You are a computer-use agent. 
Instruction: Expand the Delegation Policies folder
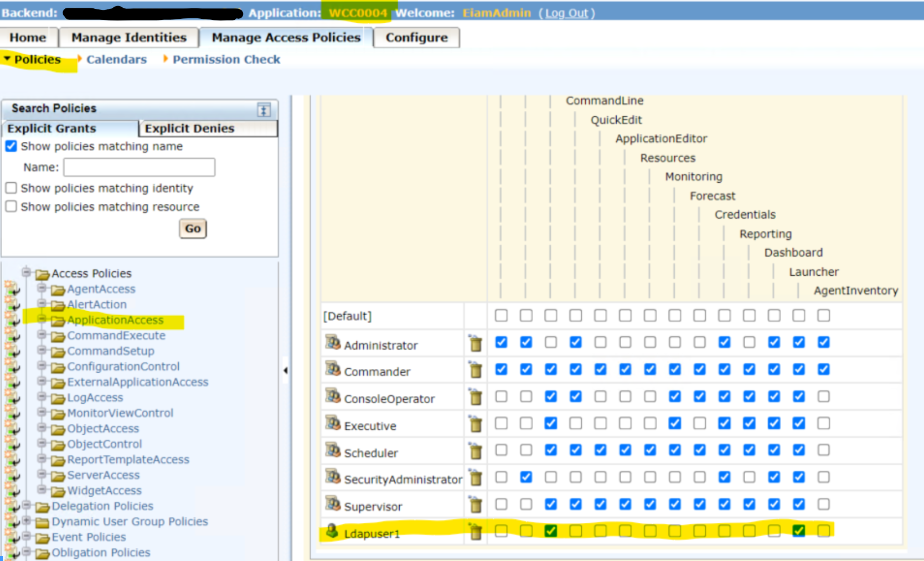coord(26,505)
